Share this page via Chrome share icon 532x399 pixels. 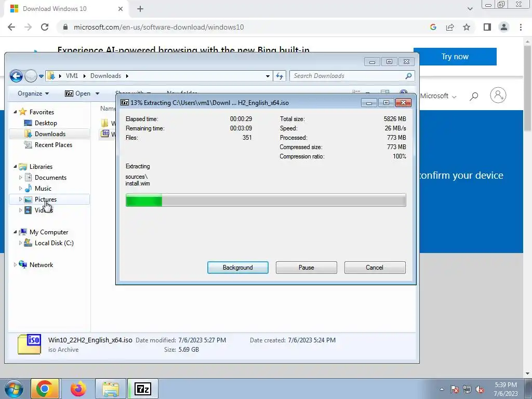(450, 27)
